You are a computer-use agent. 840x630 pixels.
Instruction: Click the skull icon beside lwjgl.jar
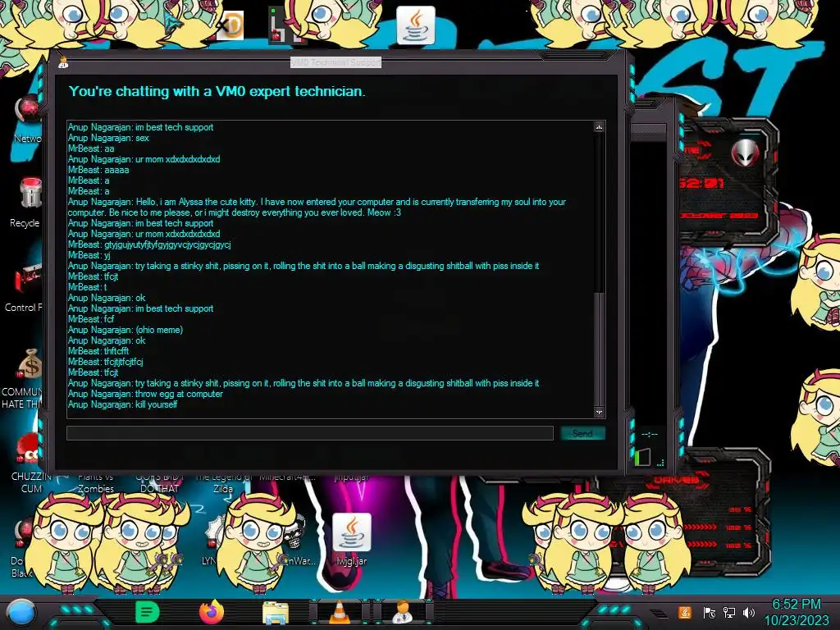pyautogui.click(x=294, y=532)
